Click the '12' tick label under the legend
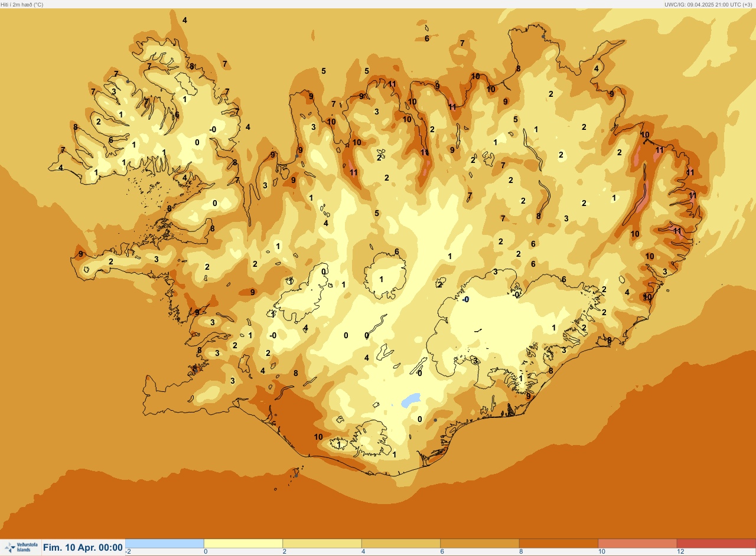Screen dimensions: 756x556 680,552
